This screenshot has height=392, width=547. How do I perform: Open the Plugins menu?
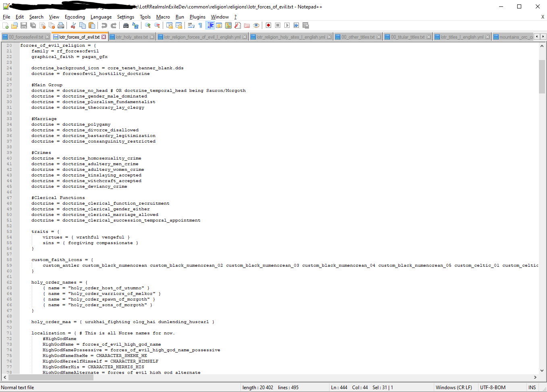(x=197, y=17)
